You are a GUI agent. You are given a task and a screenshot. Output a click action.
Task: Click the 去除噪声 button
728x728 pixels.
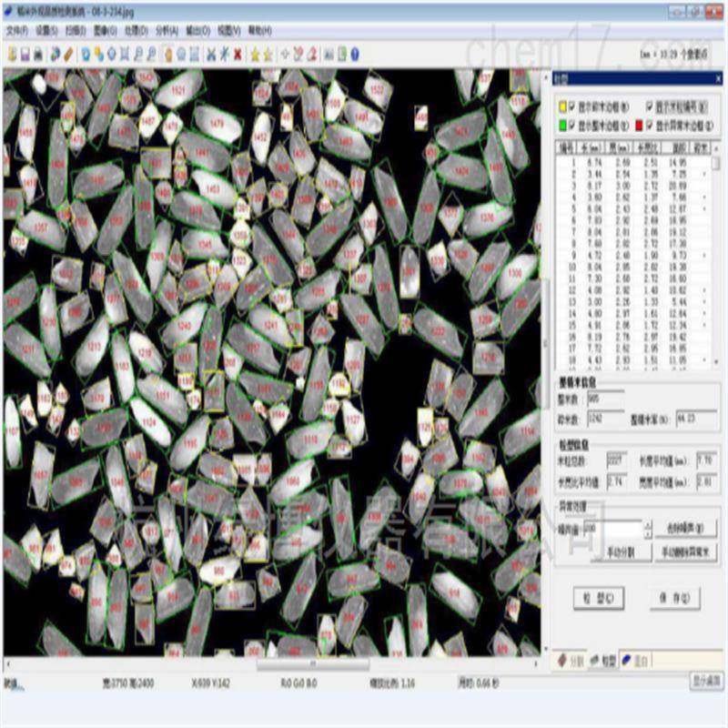click(685, 529)
